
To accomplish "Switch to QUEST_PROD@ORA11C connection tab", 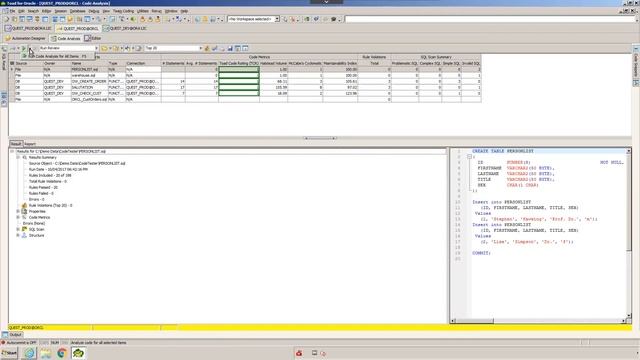I will pos(28,28).
